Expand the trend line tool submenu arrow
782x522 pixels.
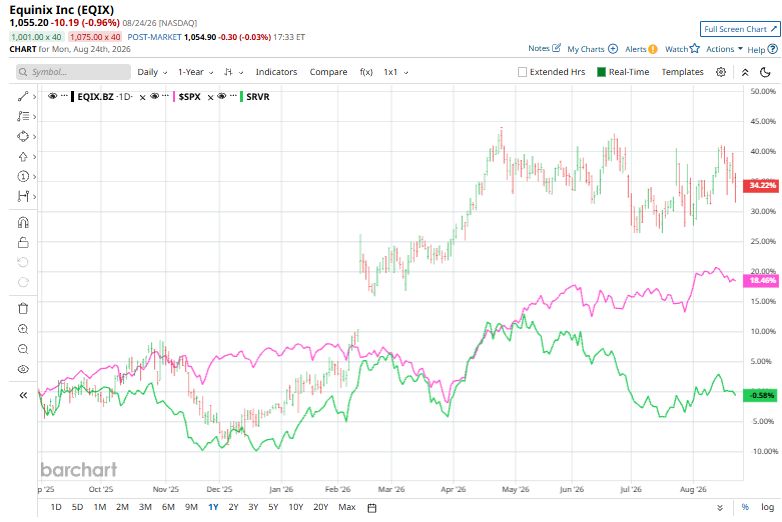pos(34,97)
